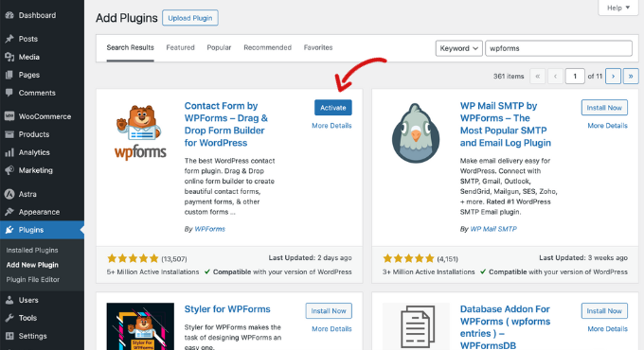Open the Favorites tab
Viewport: 644px width, 350px height.
pos(318,47)
